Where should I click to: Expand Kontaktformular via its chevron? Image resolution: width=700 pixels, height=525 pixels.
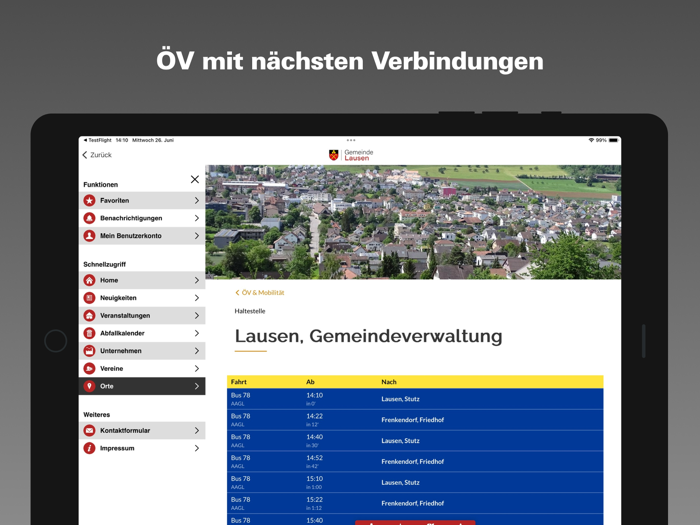click(x=196, y=430)
